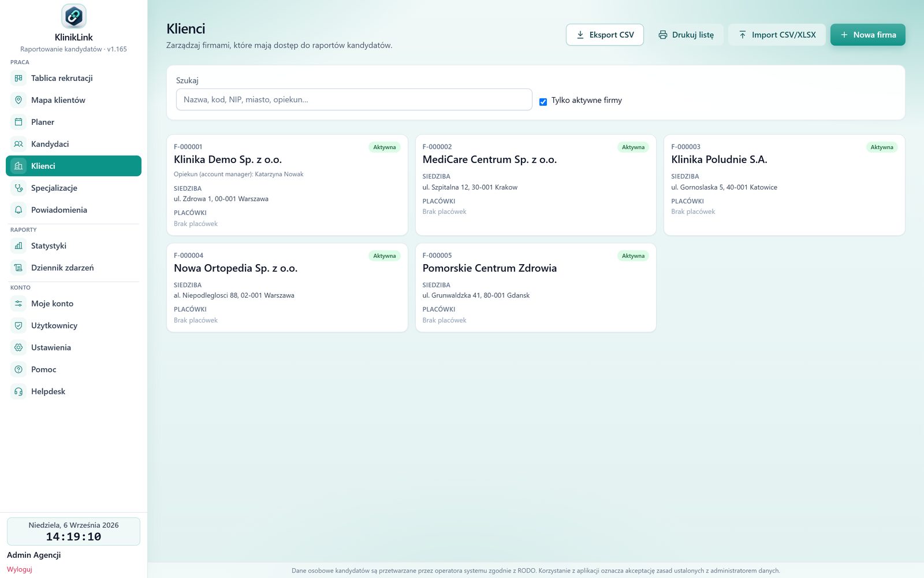Open Helpdesk
The height and width of the screenshot is (578, 924).
(73, 391)
